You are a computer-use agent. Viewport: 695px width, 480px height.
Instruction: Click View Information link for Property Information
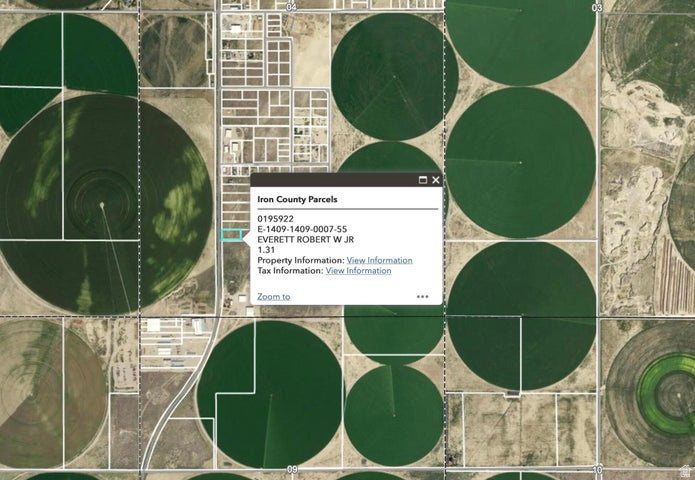[379, 260]
